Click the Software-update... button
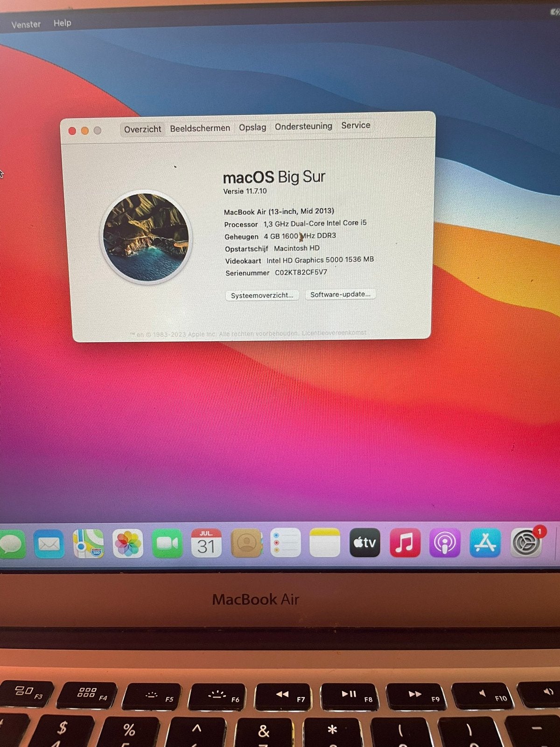 tap(340, 295)
